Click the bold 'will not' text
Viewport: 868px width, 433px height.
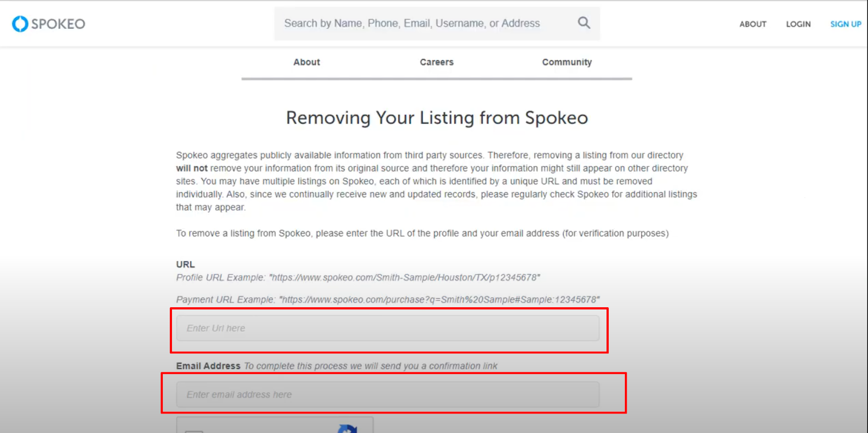click(x=192, y=168)
